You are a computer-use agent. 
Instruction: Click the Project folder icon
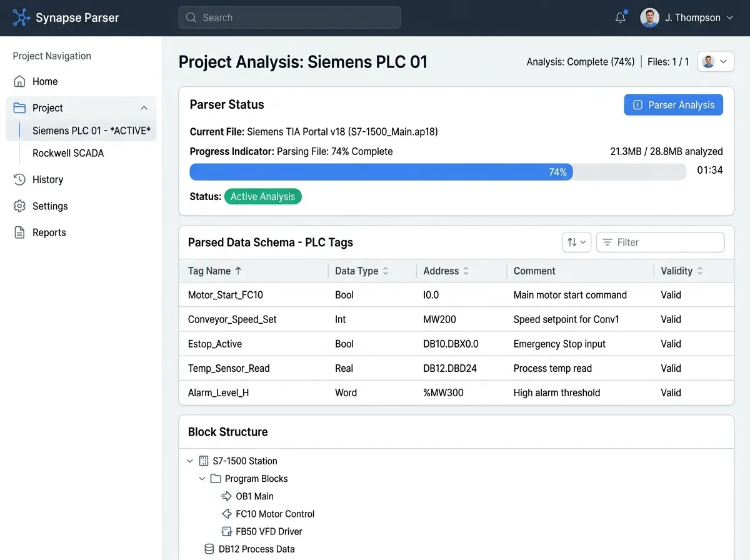(x=19, y=107)
